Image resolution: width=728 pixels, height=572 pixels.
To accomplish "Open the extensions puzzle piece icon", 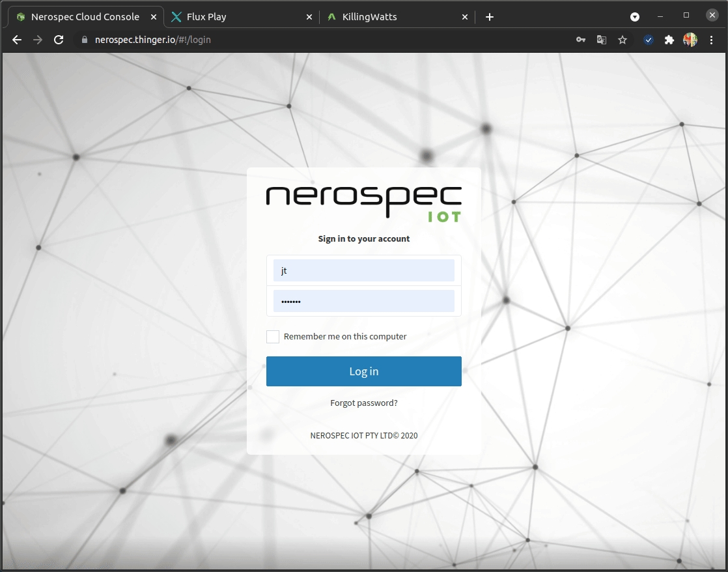I will [x=669, y=40].
